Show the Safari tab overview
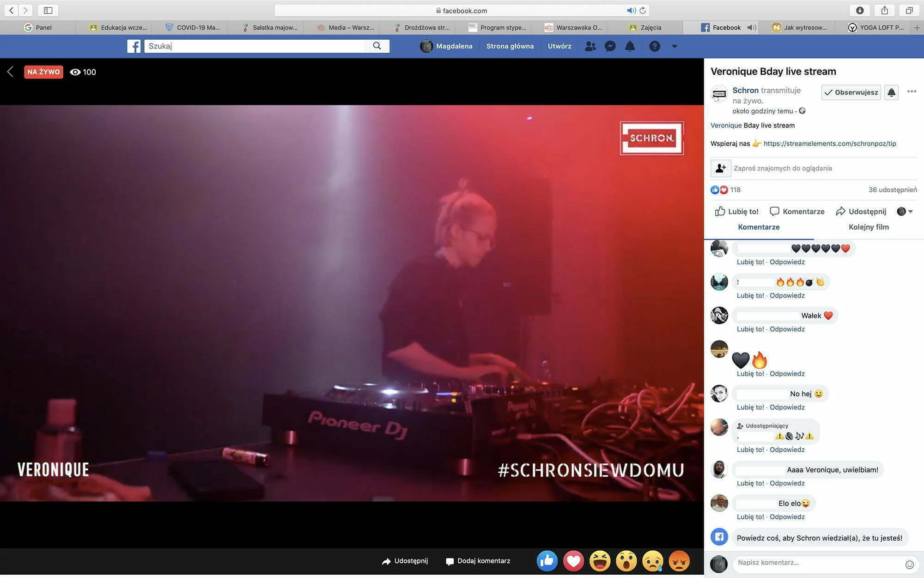924x578 pixels. 909,10
